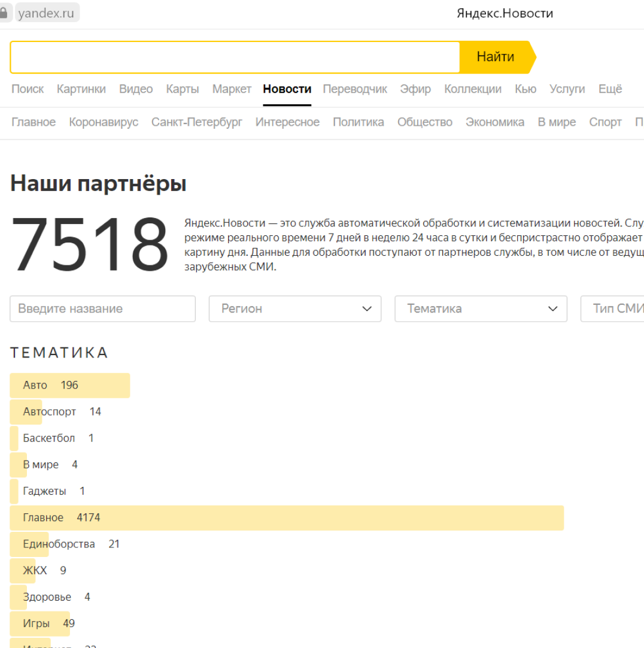The width and height of the screenshot is (644, 648).
Task: Open the Кью service tab
Action: point(526,89)
